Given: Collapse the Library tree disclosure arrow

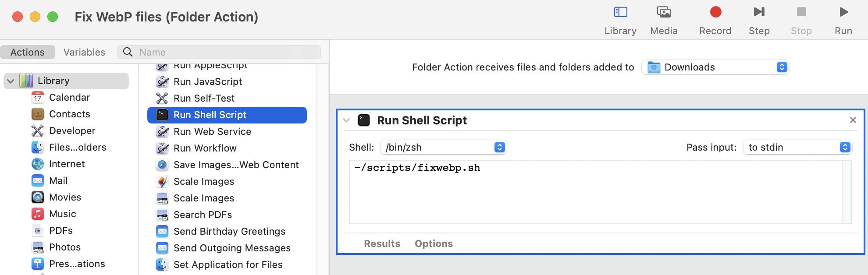Looking at the screenshot, I should [x=11, y=81].
